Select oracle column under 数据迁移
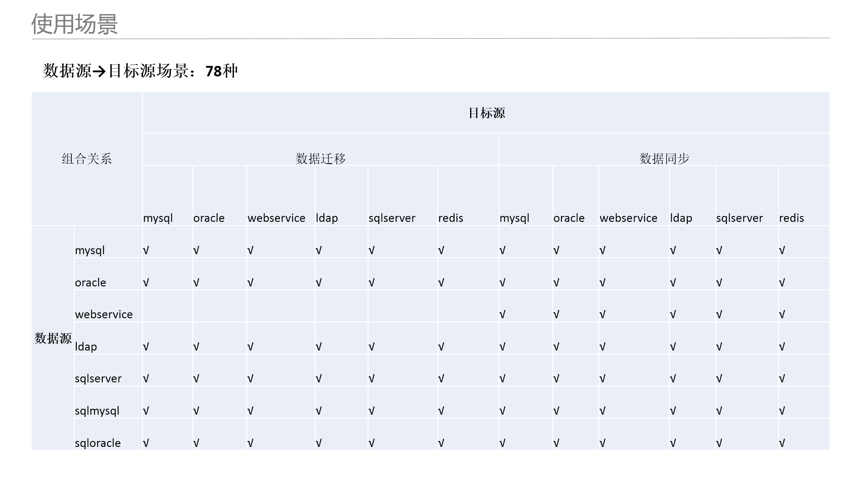The height and width of the screenshot is (486, 868). (209, 218)
